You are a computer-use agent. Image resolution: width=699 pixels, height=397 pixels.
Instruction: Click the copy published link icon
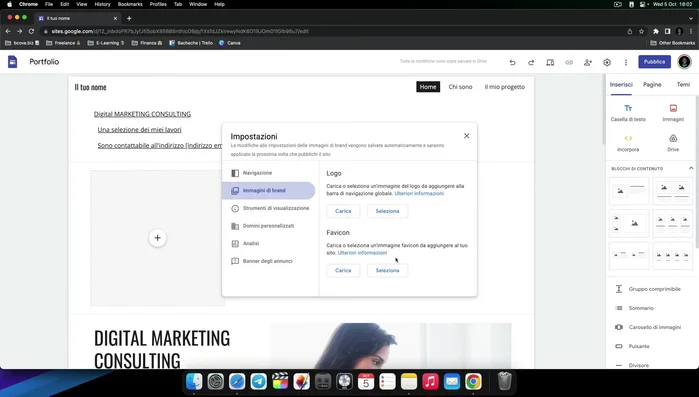point(569,62)
